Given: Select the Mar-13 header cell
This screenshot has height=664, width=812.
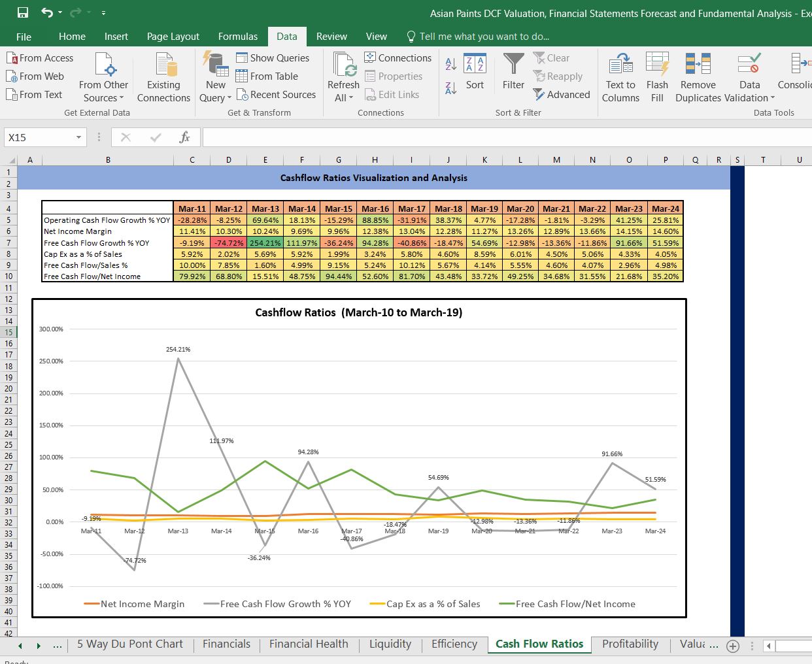Looking at the screenshot, I should click(x=265, y=208).
